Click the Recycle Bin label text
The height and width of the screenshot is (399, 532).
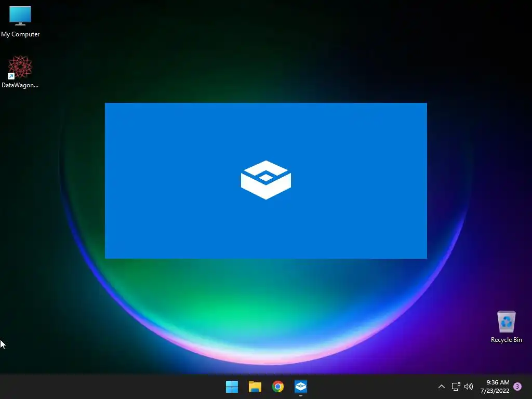tap(506, 340)
